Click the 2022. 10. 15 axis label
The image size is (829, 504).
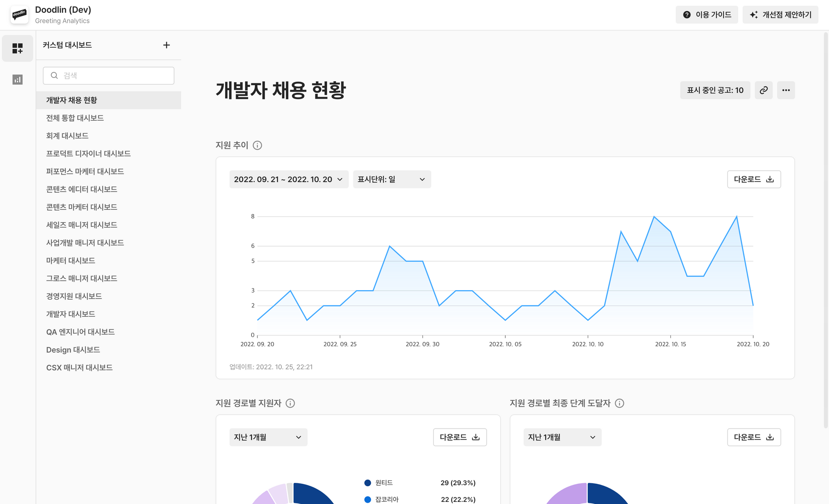670,344
